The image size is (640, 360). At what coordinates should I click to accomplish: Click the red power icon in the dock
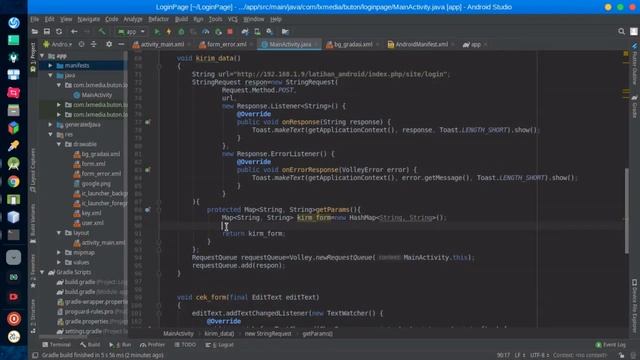coord(13,318)
